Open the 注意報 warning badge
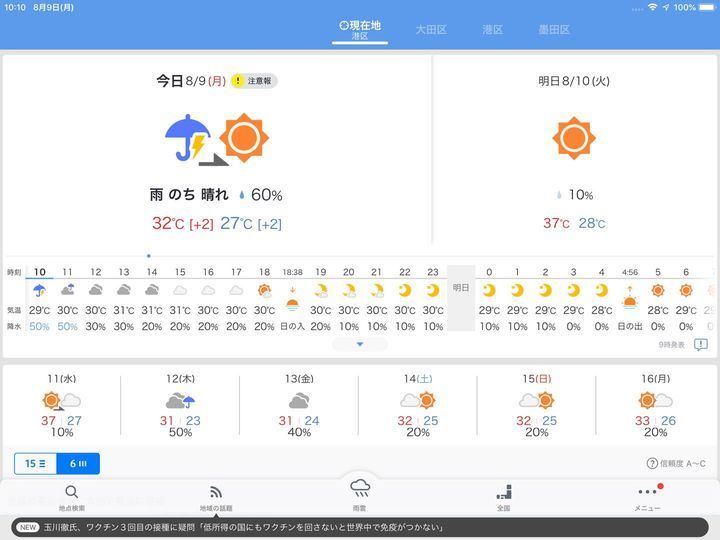Screen dimensions: 720x540 [x=254, y=81]
